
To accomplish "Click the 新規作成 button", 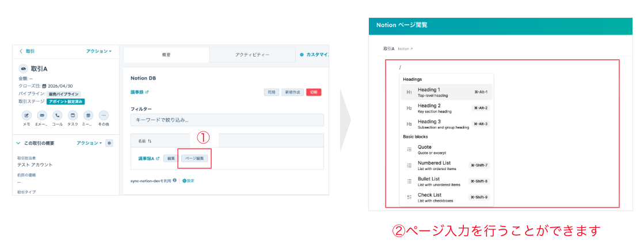I will [293, 92].
